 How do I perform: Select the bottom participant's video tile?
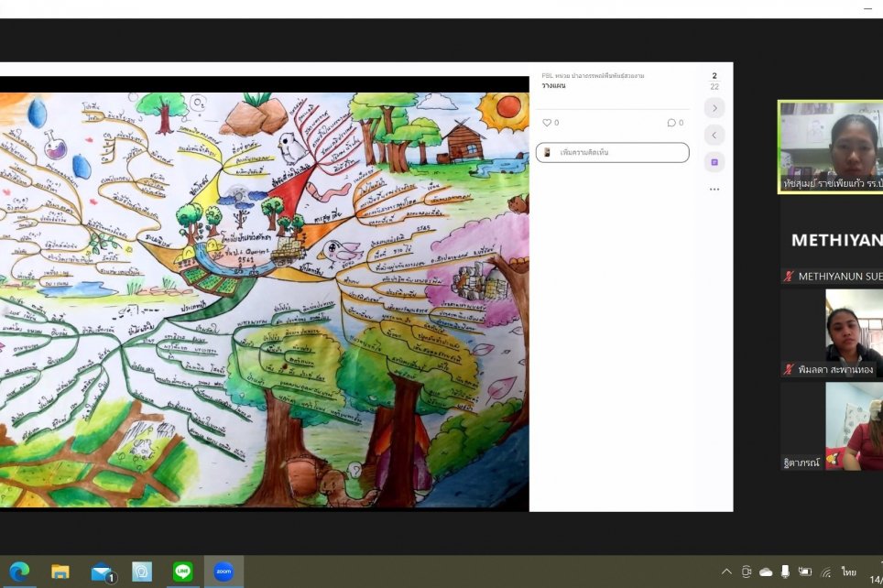coord(831,426)
